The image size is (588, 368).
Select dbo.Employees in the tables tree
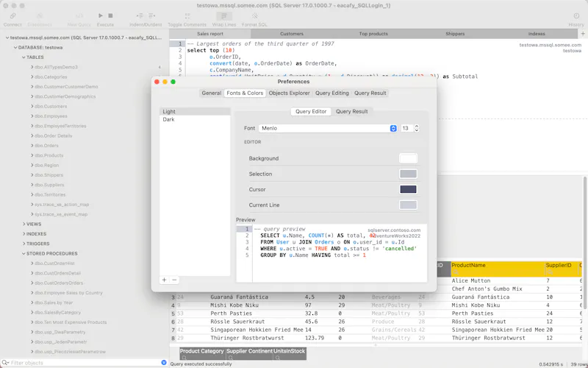pyautogui.click(x=51, y=116)
